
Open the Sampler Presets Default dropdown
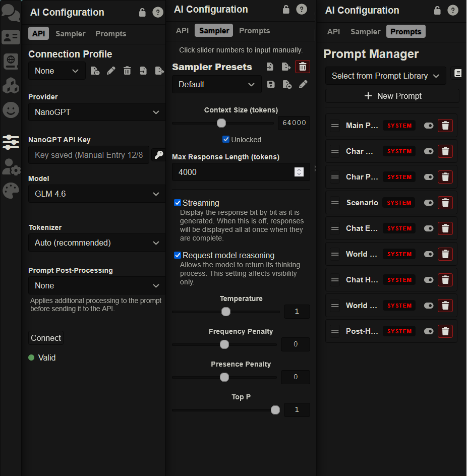pos(216,84)
